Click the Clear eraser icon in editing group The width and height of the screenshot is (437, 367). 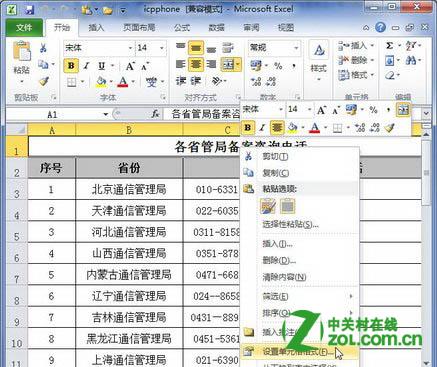pyautogui.click(x=389, y=75)
